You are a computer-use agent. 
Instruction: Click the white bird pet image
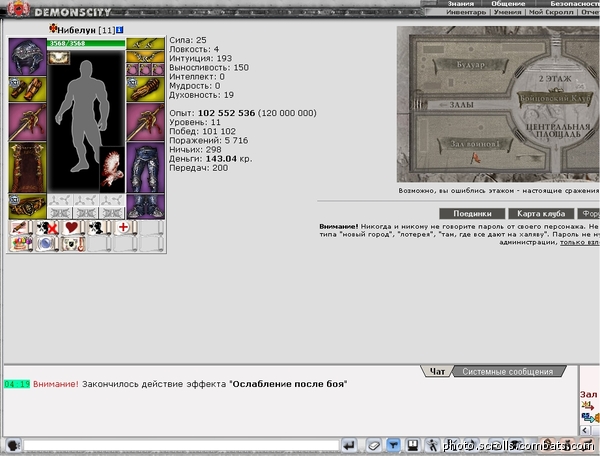112,169
